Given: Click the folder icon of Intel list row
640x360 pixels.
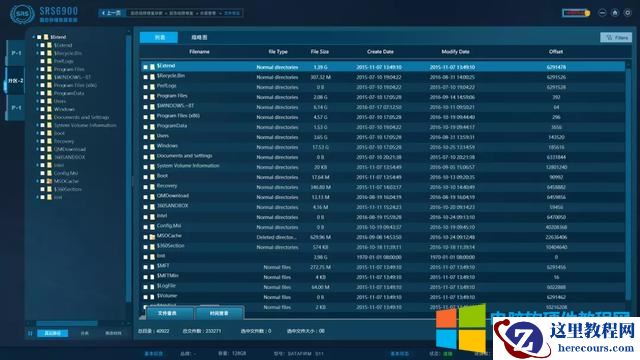Looking at the screenshot, I should [152, 217].
